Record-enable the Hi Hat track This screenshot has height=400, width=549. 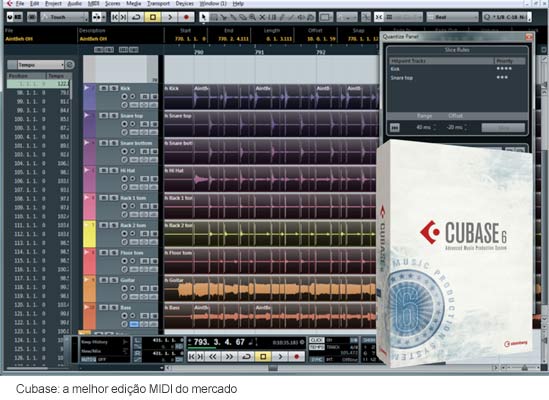[124, 179]
